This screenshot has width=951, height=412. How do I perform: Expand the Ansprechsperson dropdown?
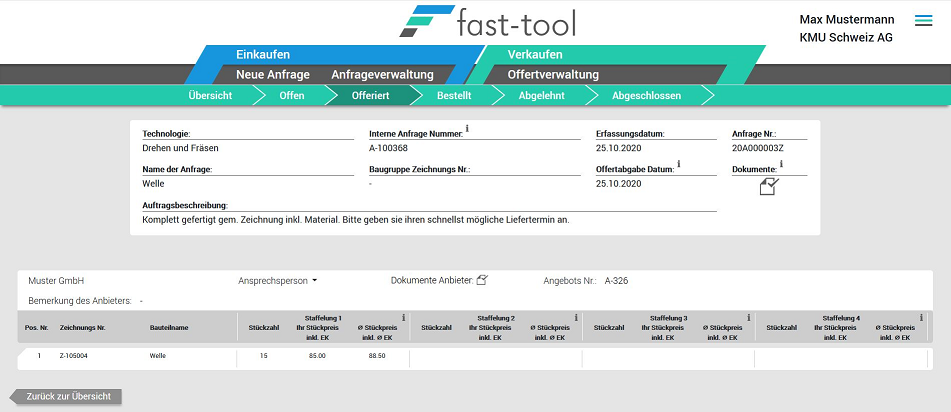pyautogui.click(x=277, y=281)
